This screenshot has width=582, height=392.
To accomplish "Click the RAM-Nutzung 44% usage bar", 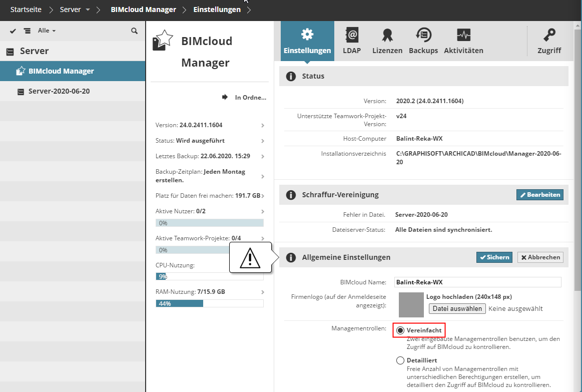I will [x=210, y=303].
